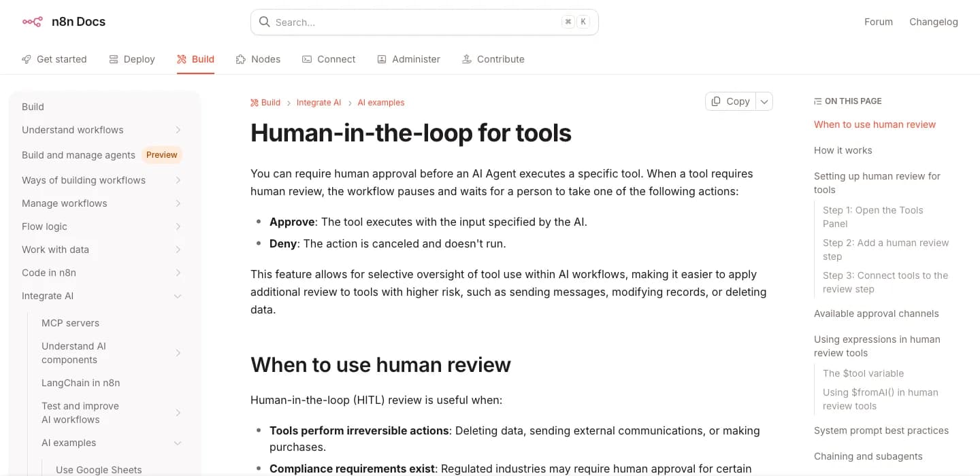The height and width of the screenshot is (476, 980).
Task: Expand Work with data chevron
Action: pyautogui.click(x=178, y=250)
